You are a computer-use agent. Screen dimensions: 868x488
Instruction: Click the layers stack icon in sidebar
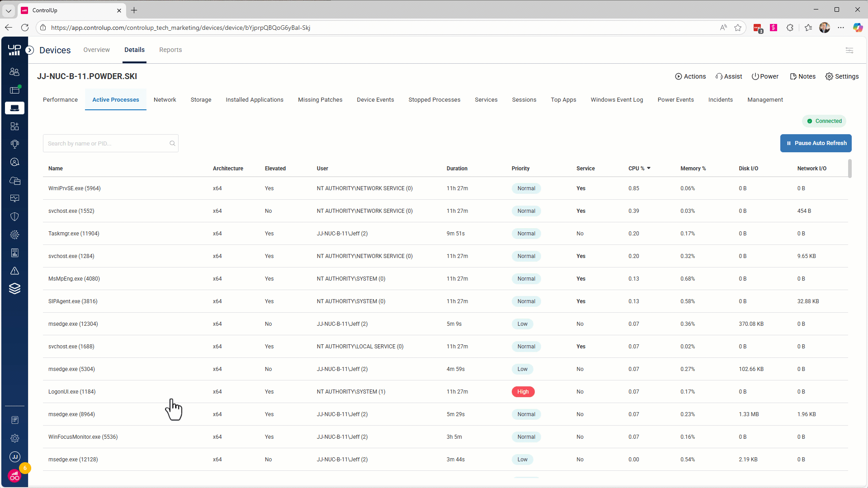click(14, 289)
